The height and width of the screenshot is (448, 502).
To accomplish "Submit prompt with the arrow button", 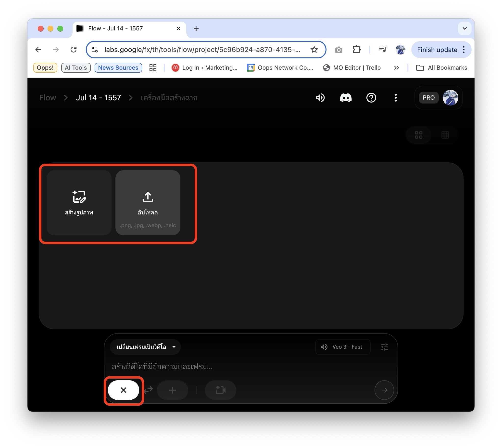I will point(384,390).
